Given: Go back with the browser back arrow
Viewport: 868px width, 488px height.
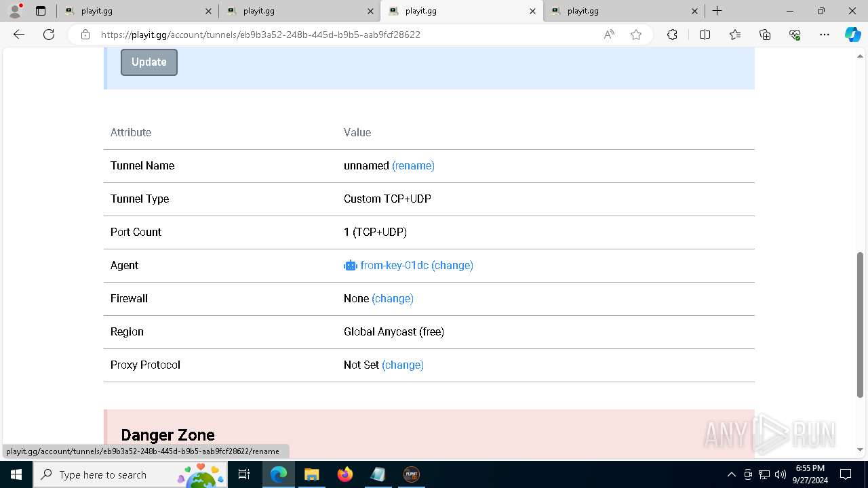Looking at the screenshot, I should 19,35.
